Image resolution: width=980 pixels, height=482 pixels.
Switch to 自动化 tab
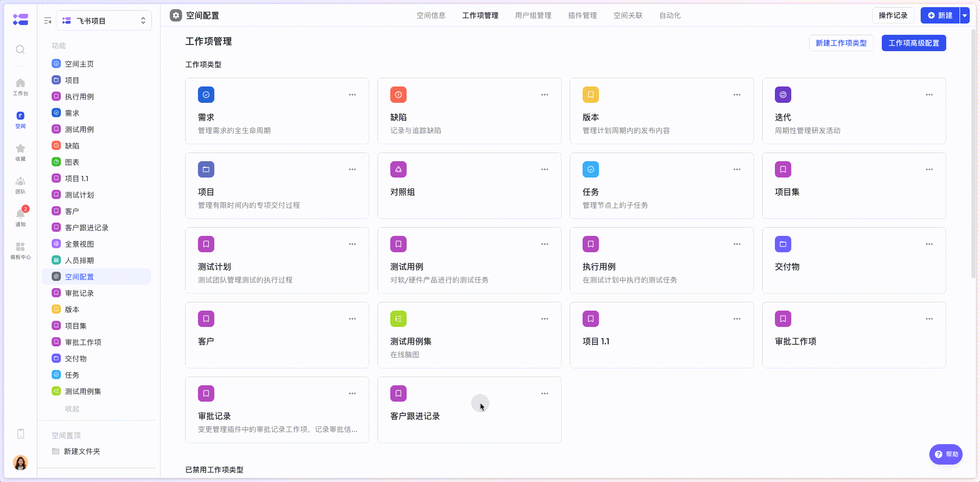click(x=670, y=15)
